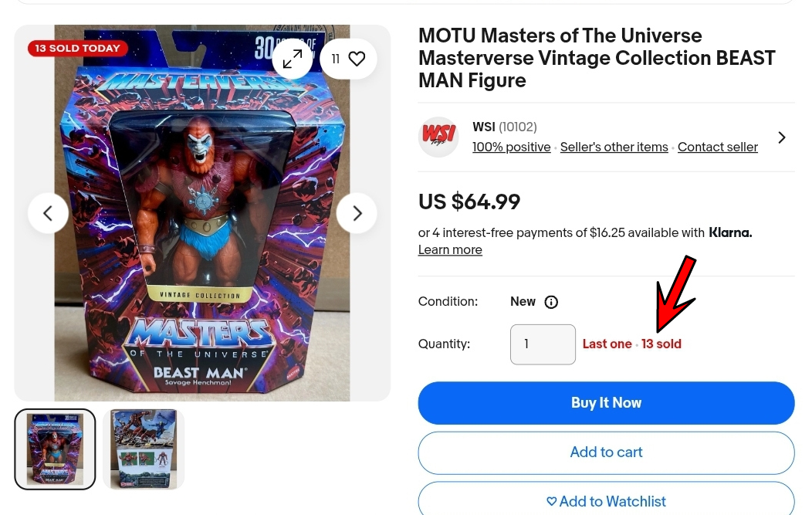
Task: Expand the product image to full screen
Action: tap(293, 59)
